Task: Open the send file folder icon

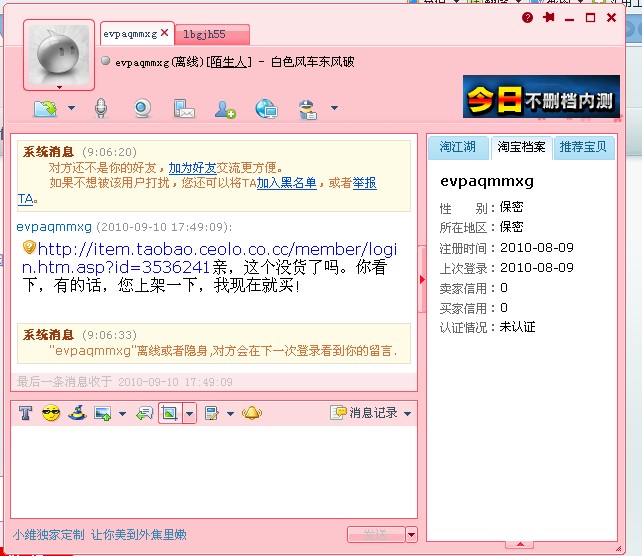Action: 45,108
